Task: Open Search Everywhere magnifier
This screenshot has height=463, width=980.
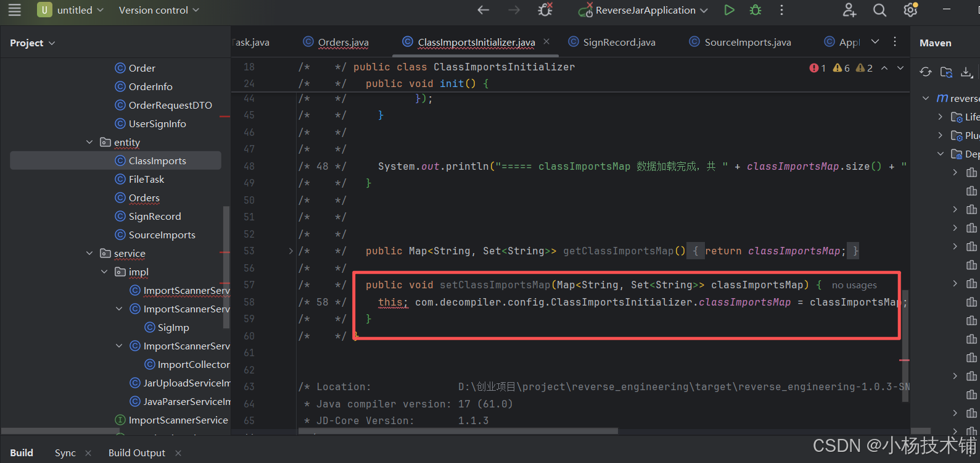Action: coord(880,10)
